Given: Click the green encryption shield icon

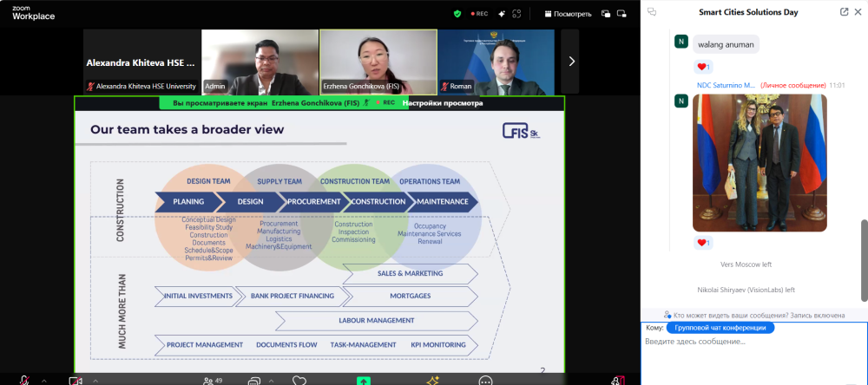Looking at the screenshot, I should click(457, 14).
